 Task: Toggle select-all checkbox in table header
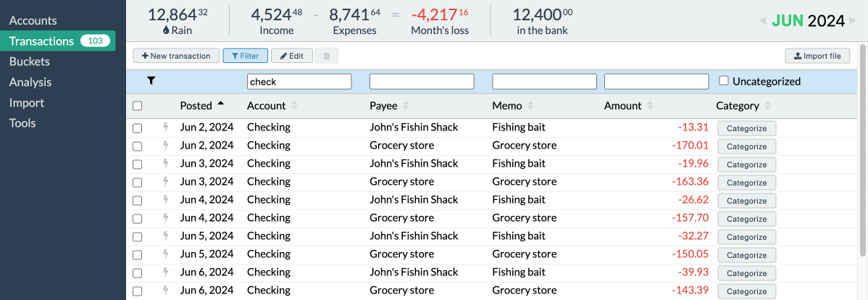coord(137,106)
